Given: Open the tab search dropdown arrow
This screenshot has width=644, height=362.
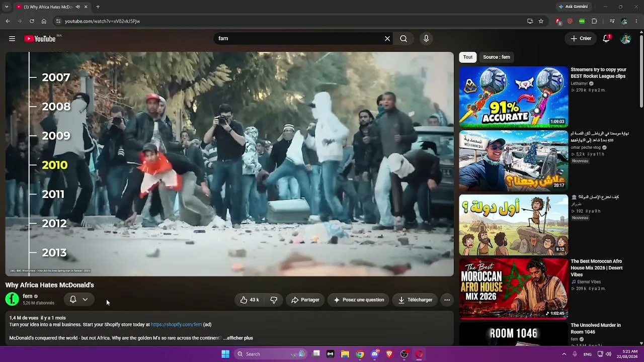Looking at the screenshot, I should coord(7,7).
